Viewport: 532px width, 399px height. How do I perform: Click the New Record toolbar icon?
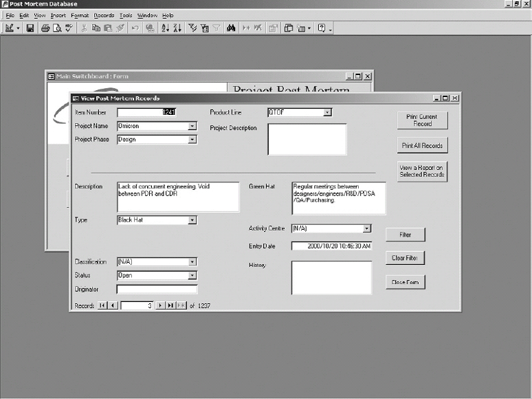pos(246,28)
